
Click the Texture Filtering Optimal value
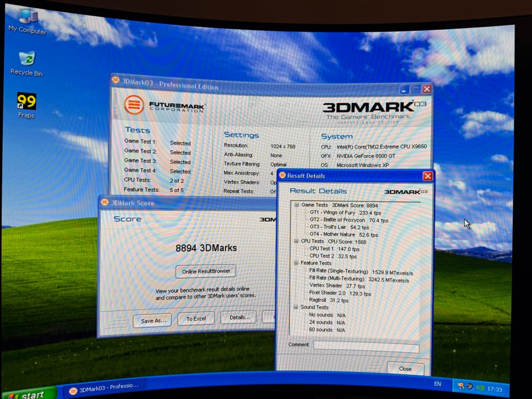tap(278, 164)
